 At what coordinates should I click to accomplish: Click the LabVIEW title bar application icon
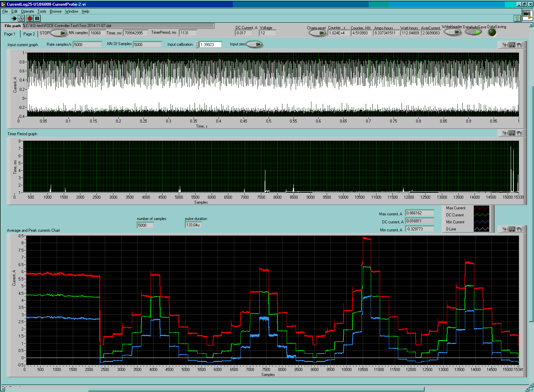point(3,4)
